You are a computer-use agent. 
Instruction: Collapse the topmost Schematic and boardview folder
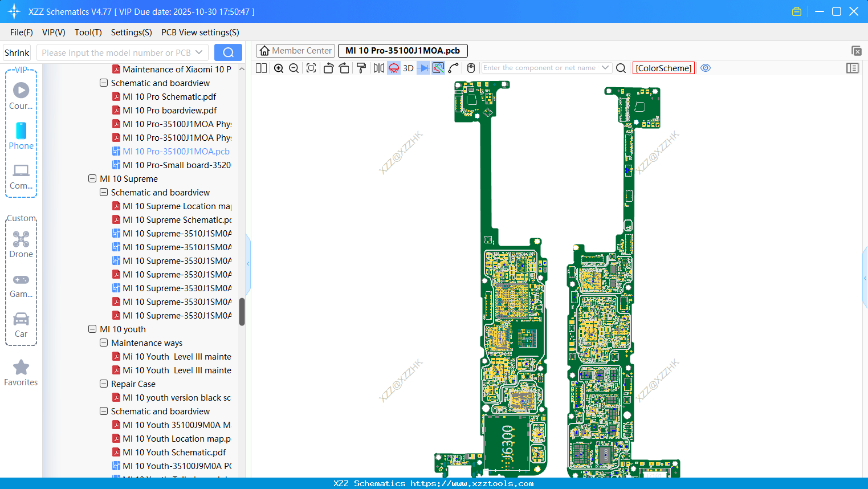coord(104,83)
